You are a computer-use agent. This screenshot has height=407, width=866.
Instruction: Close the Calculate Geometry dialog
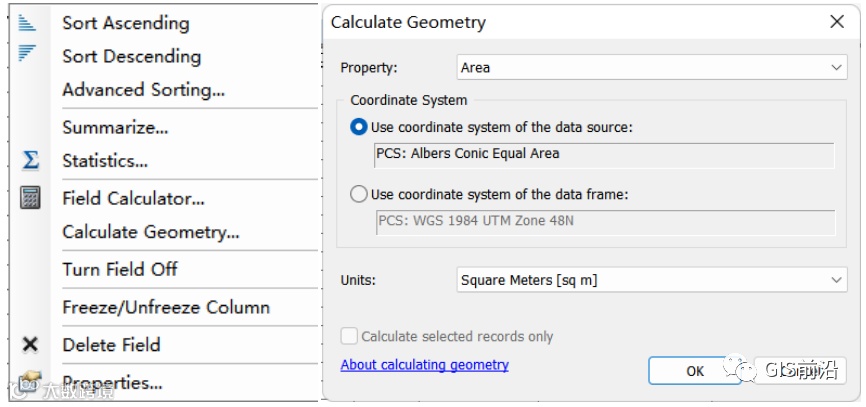tap(836, 22)
